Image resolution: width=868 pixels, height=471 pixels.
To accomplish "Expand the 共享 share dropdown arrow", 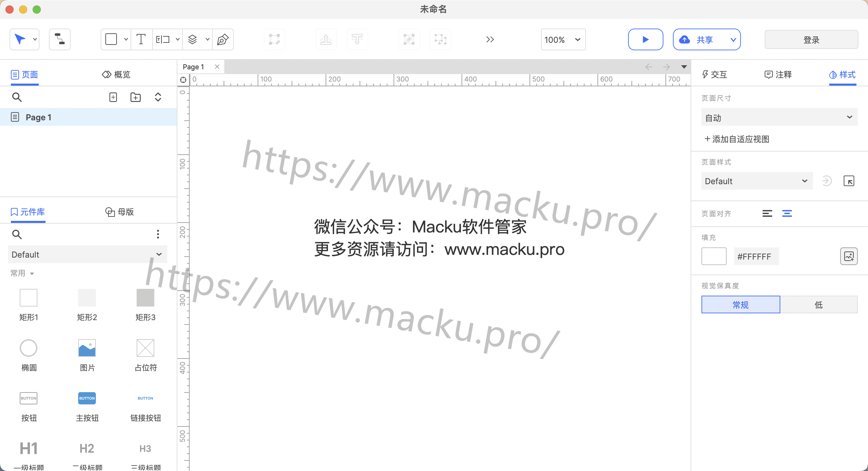I will pos(733,39).
